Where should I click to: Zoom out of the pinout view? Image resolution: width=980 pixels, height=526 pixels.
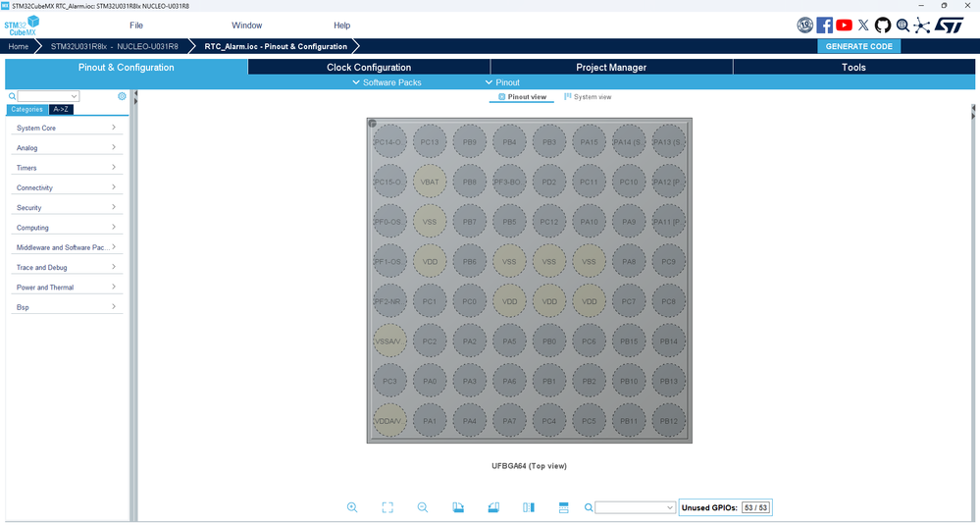coord(423,507)
